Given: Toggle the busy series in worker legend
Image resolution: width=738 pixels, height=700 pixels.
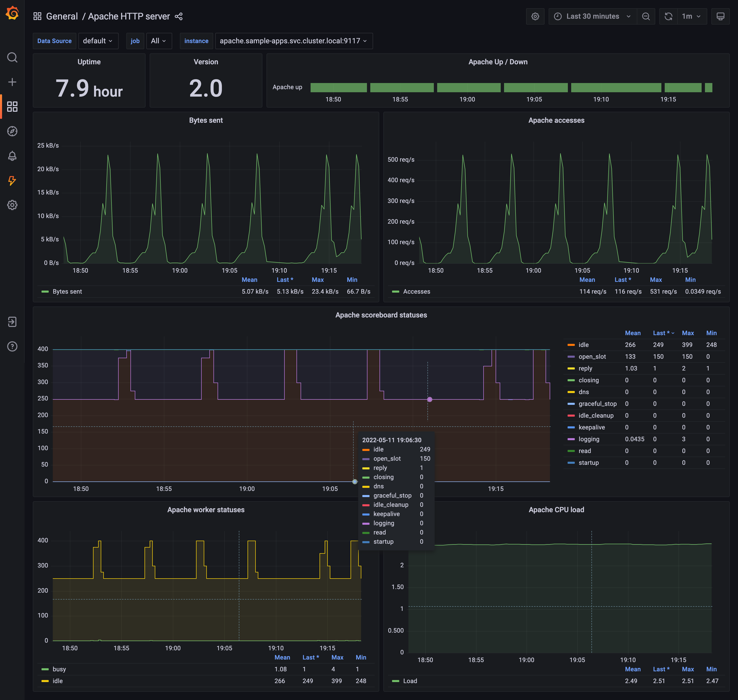Looking at the screenshot, I should click(59, 669).
